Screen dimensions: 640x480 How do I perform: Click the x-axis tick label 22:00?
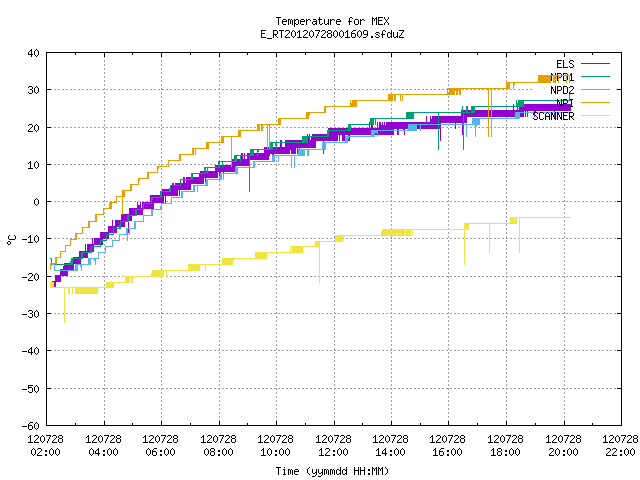[x=620, y=452]
